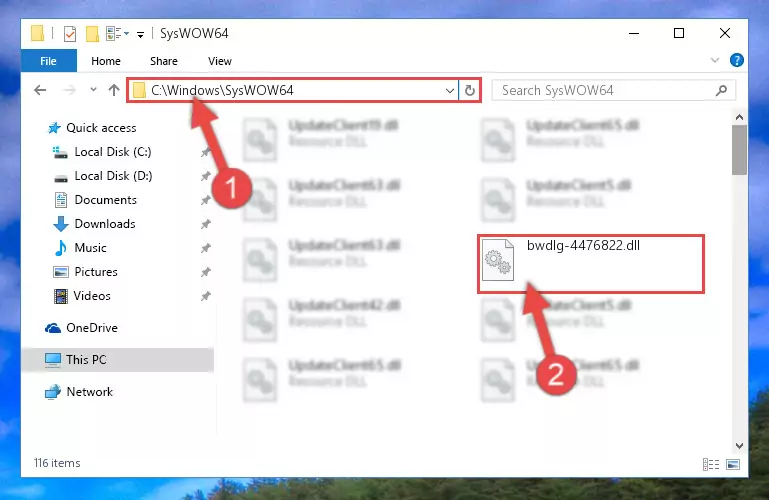Click the New Folder icon in title bar

point(92,34)
